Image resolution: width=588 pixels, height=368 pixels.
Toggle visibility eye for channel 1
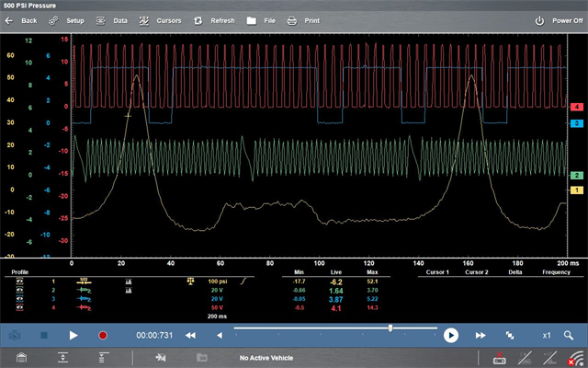pyautogui.click(x=21, y=281)
